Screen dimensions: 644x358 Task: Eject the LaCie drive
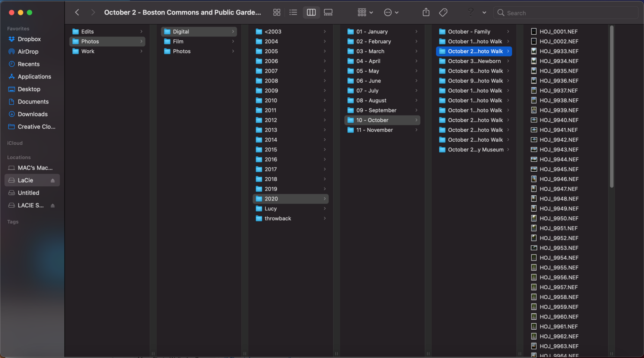(x=53, y=180)
